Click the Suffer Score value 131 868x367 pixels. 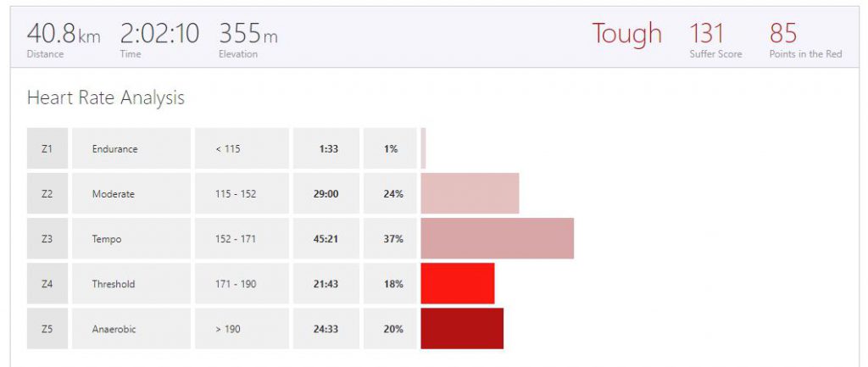click(x=707, y=34)
